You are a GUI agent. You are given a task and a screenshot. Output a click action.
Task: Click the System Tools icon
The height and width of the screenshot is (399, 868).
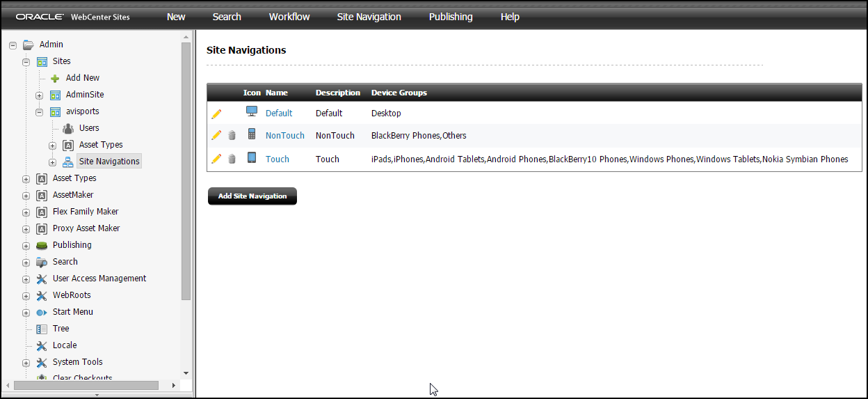point(42,362)
